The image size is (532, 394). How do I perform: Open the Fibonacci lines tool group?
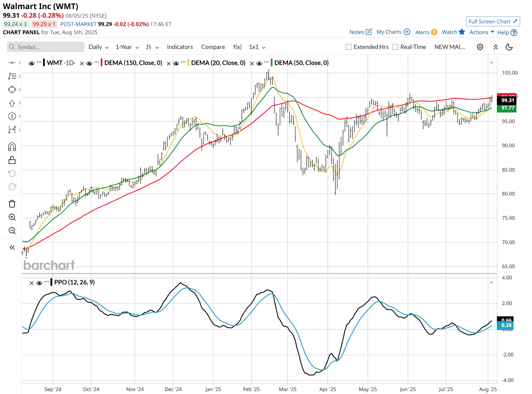tap(12, 76)
